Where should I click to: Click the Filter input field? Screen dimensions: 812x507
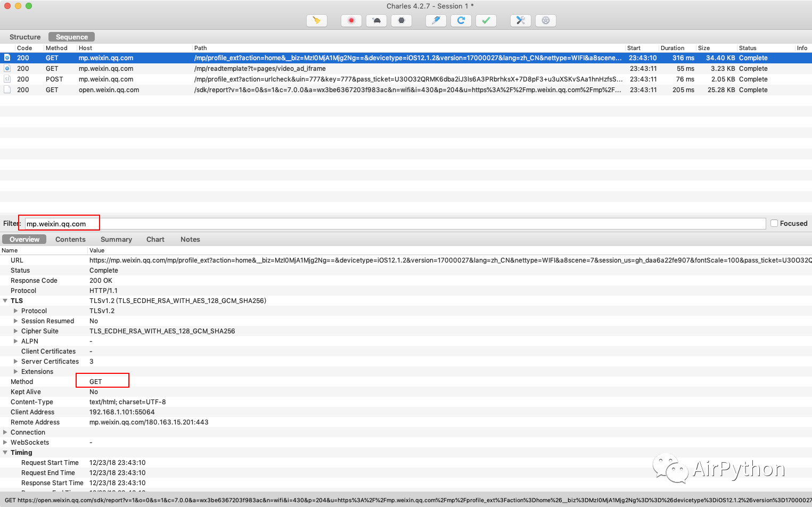coord(395,224)
